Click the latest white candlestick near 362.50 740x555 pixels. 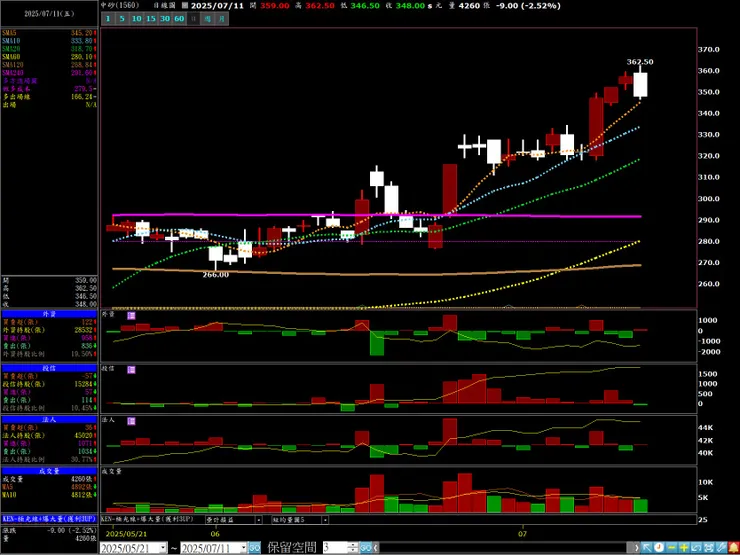[640, 84]
